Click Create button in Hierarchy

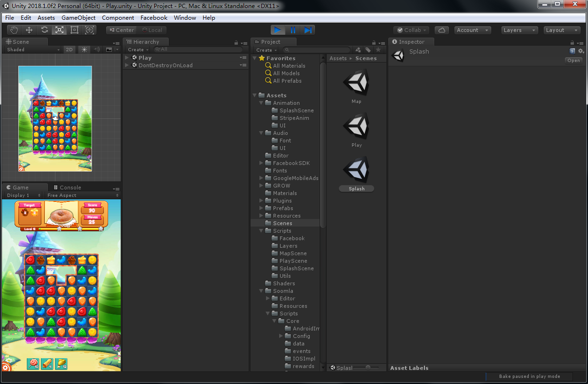coord(137,50)
